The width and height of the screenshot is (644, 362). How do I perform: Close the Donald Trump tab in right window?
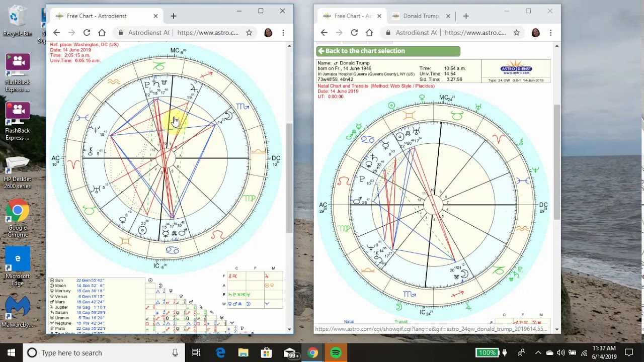[448, 16]
